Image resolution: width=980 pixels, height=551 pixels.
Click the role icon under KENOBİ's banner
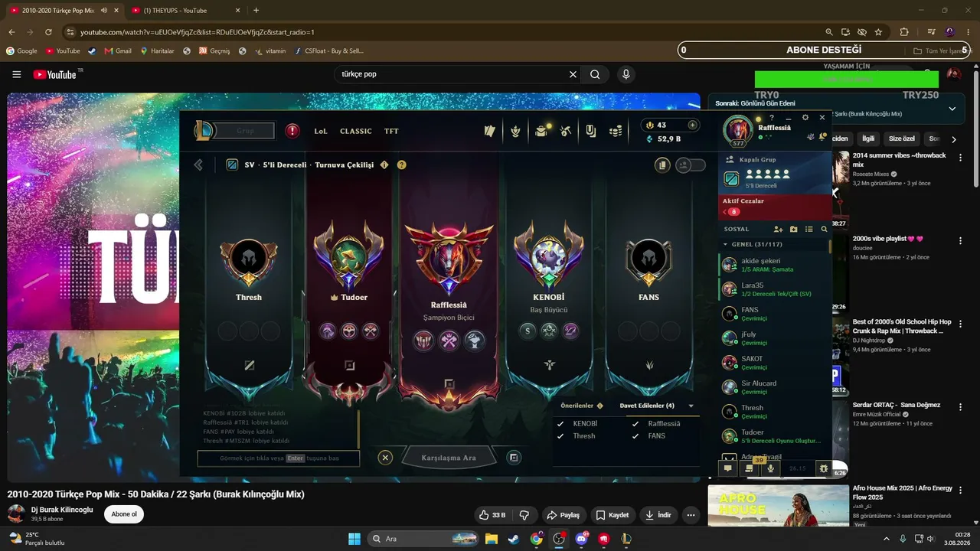549,366
